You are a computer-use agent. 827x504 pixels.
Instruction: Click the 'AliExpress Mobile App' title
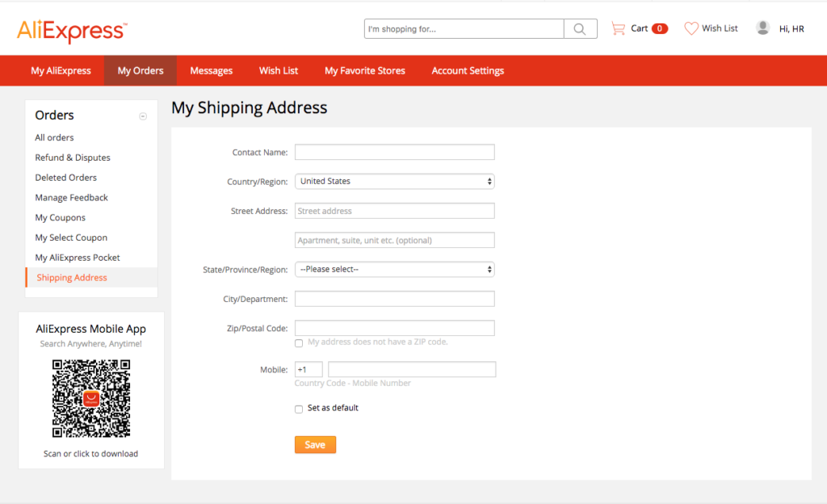pos(90,329)
